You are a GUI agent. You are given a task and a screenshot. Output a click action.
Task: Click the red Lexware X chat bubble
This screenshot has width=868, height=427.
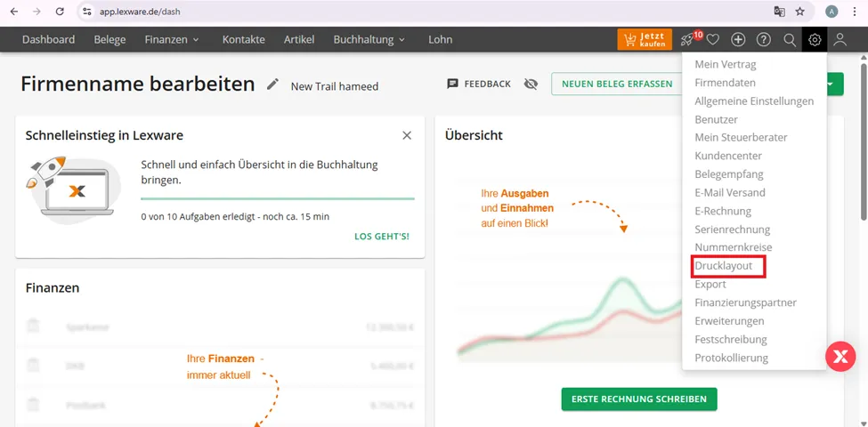point(840,357)
